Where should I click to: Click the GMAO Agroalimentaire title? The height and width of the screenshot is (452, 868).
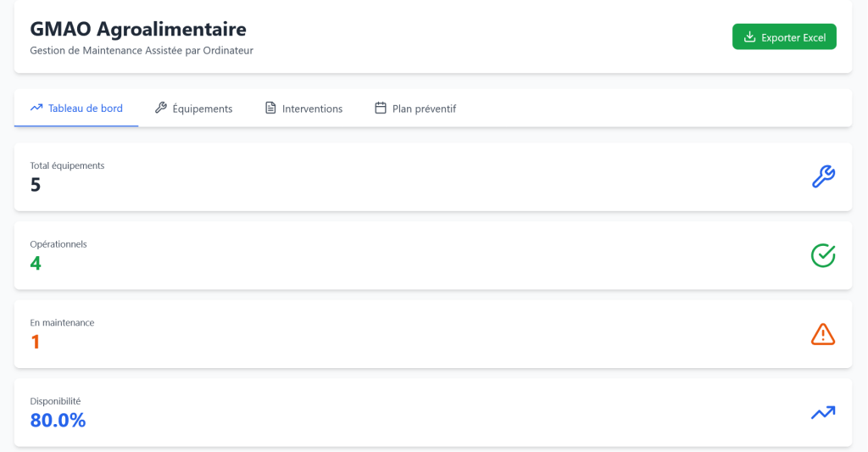coord(138,30)
